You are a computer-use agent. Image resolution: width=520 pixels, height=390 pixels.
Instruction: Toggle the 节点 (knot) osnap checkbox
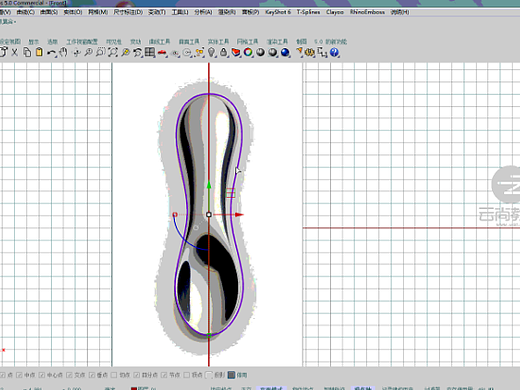[x=164, y=375]
